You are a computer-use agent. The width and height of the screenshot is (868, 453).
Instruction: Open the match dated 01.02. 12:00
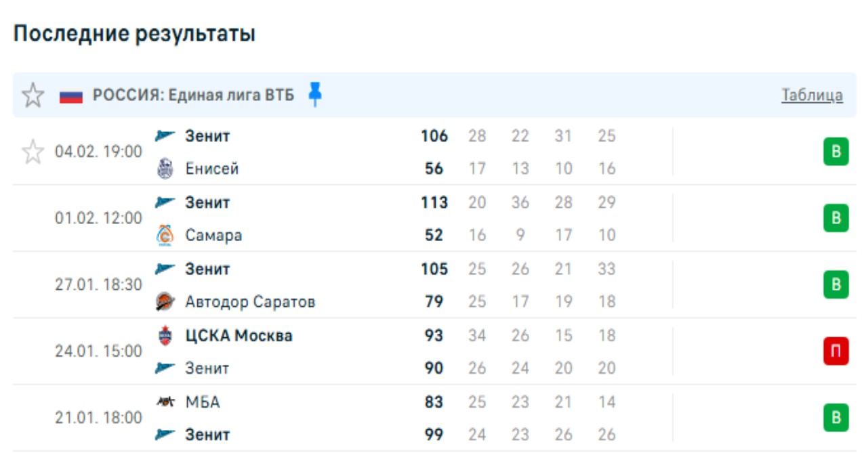pos(98,218)
